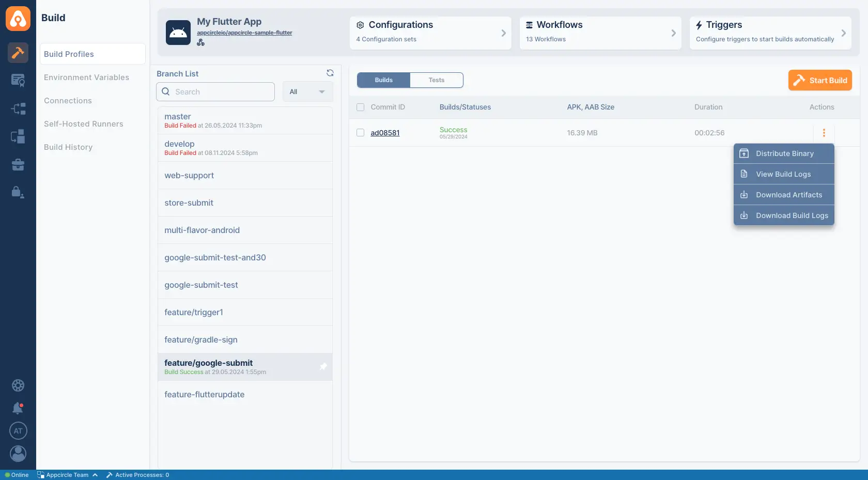Open the overlapping squares sidebar module
Viewport: 868px width, 480px height.
coord(18,136)
